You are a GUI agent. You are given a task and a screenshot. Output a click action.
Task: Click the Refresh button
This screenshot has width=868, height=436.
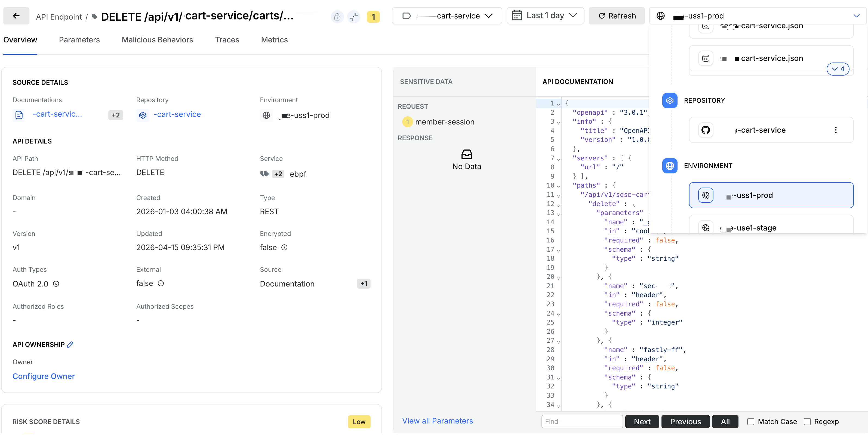[617, 16]
